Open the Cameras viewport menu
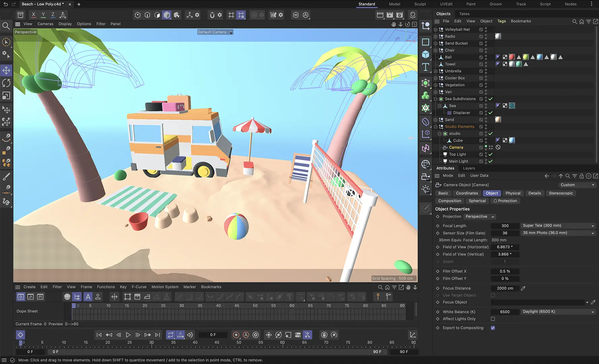 coord(45,24)
